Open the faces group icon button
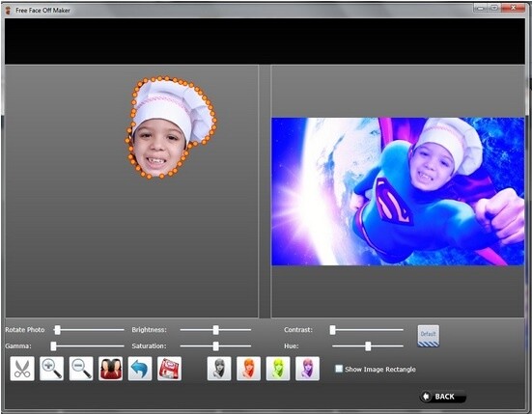This screenshot has width=532, height=414. coord(111,369)
